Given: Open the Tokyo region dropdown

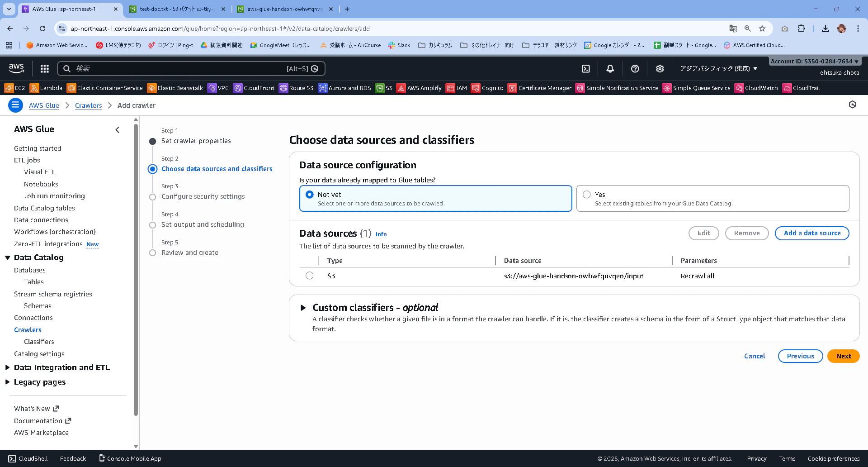Looking at the screenshot, I should 718,69.
